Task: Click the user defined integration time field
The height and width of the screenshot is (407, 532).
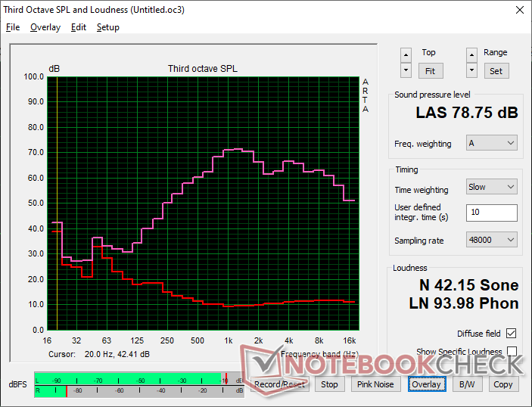Action: [492, 213]
